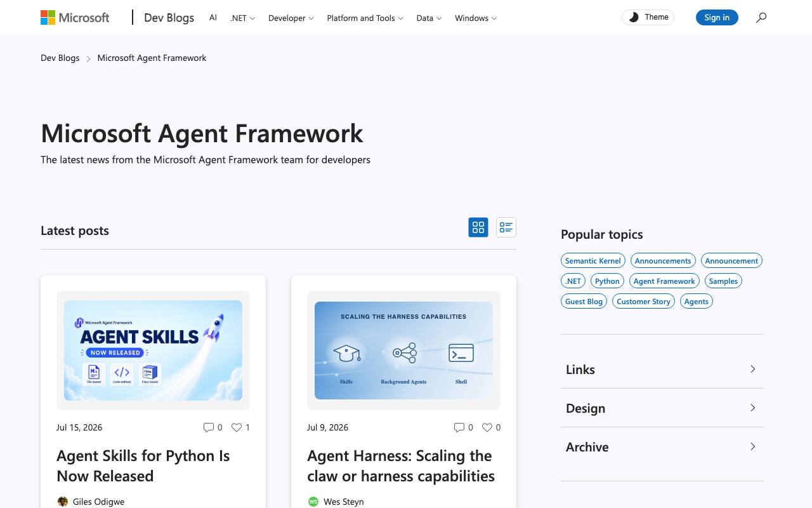Image resolution: width=812 pixels, height=508 pixels.
Task: Switch to grid view layout
Action: (478, 227)
